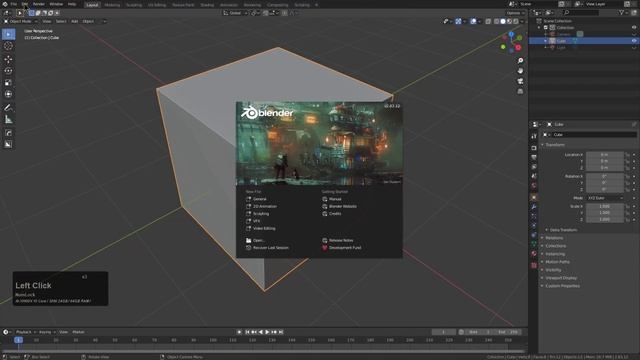The width and height of the screenshot is (640, 360).
Task: Toggle material preview shading mode
Action: 509,21
